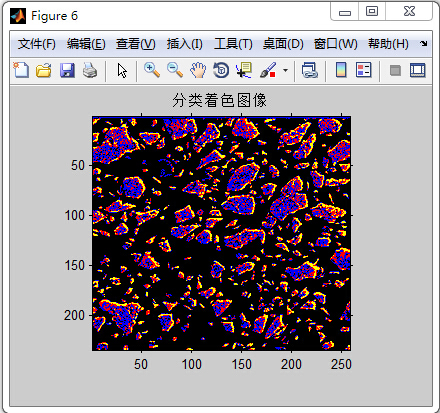Insert a legend using the toolbar icon
440x413 pixels.
[363, 70]
